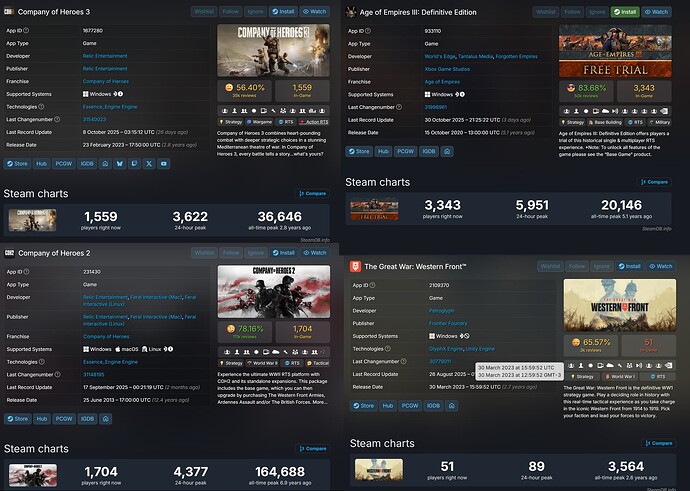
Task: Select the Wargame tag on Company of Heroes 3
Action: click(262, 121)
